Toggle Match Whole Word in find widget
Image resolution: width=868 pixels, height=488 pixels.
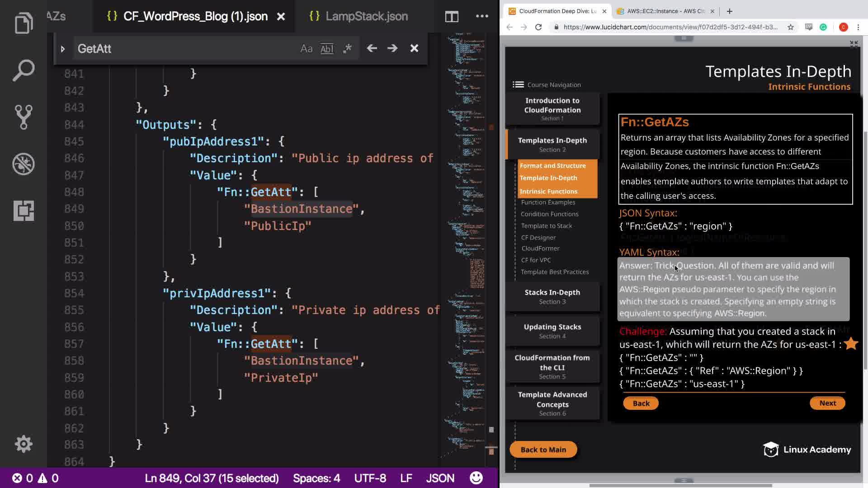point(326,48)
